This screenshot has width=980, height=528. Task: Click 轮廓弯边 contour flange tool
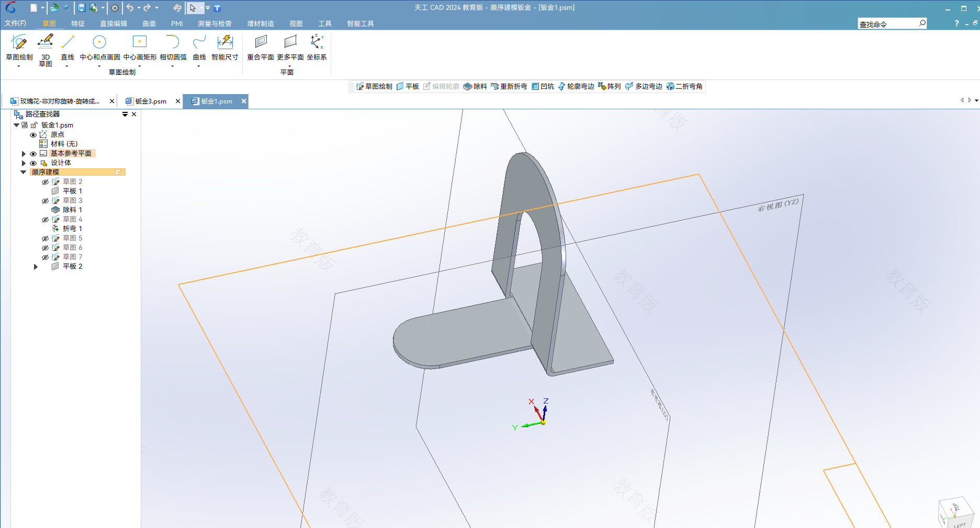(576, 86)
